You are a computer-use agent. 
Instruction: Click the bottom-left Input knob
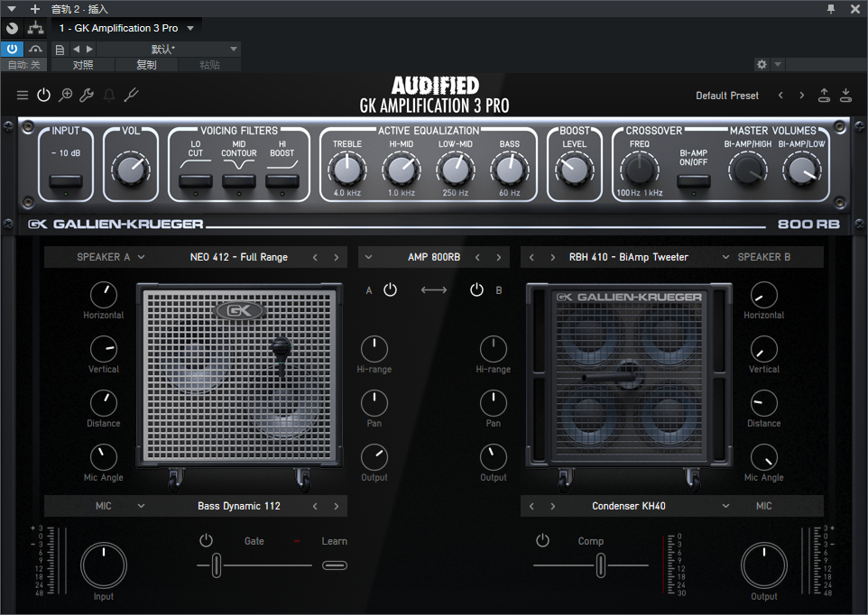(x=104, y=565)
